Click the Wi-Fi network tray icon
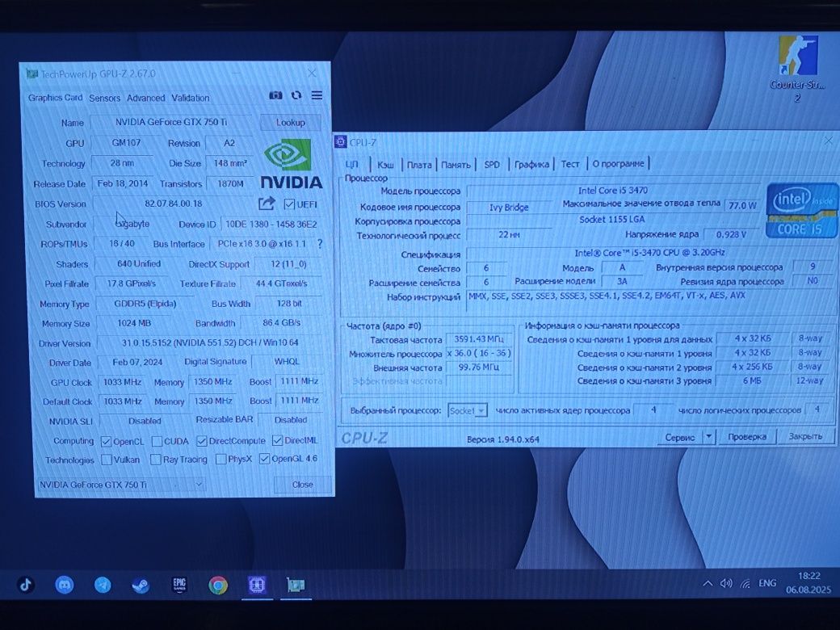Image resolution: width=840 pixels, height=630 pixels. click(745, 583)
